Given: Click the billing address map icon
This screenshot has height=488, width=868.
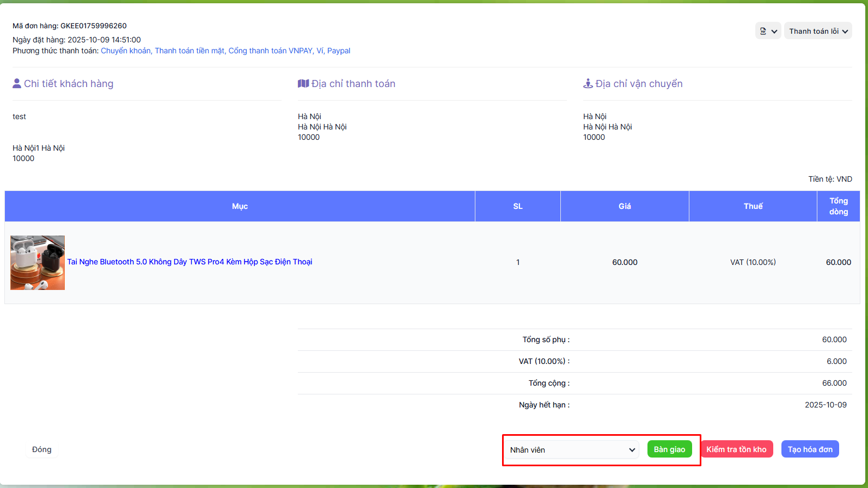Looking at the screenshot, I should [303, 84].
